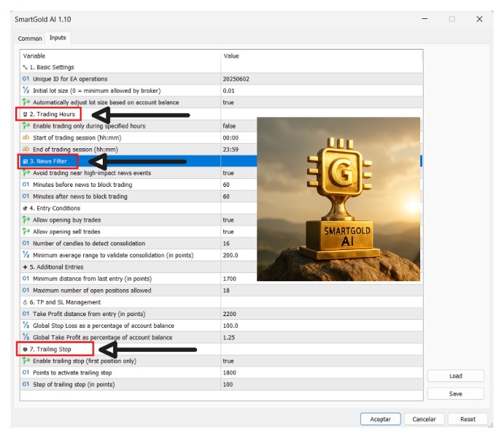Click boolean icon beside Enable trading only during specified hours

(26, 126)
